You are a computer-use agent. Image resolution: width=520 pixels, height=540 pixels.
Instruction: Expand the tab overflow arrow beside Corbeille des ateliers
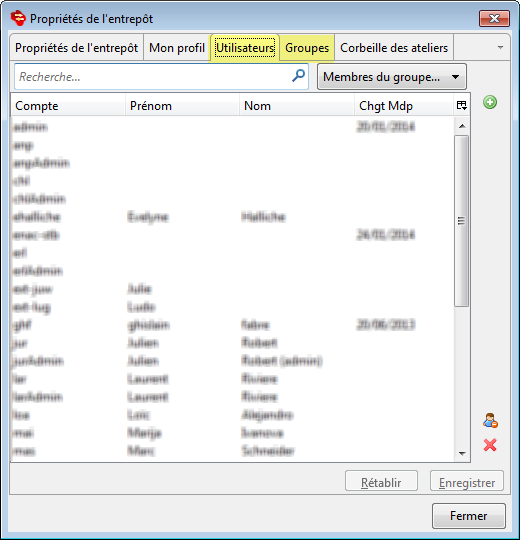pos(500,47)
